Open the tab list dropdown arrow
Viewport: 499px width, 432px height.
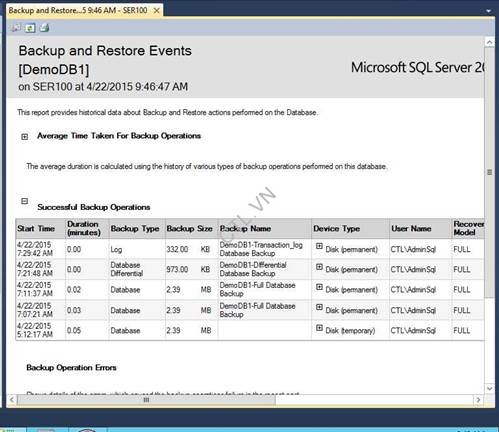(488, 11)
